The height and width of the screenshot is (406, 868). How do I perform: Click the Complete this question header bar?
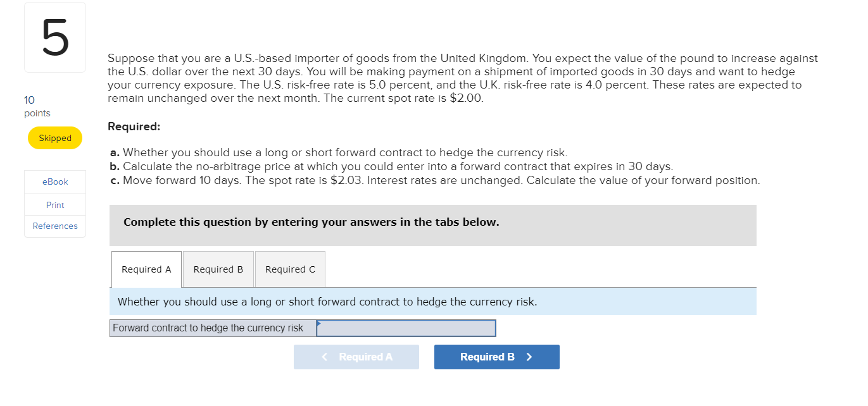pos(433,222)
